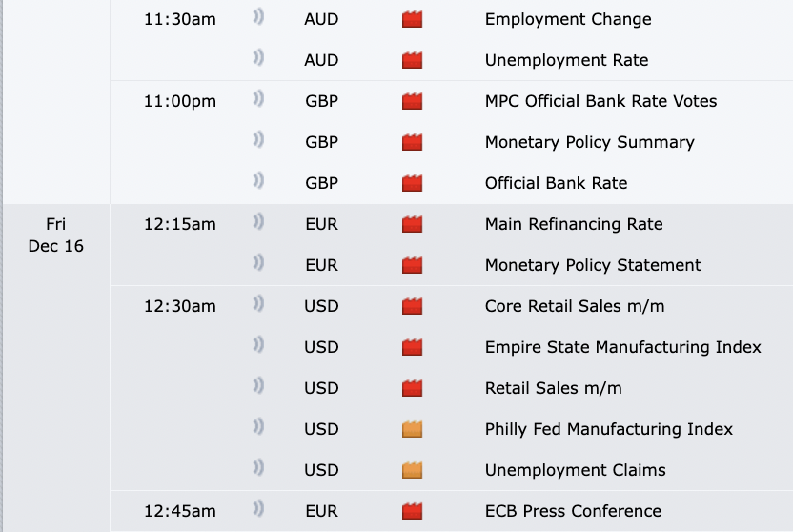Click the sound icon beside Monetary Policy Statement
Screen dimensions: 793x532
point(258,264)
